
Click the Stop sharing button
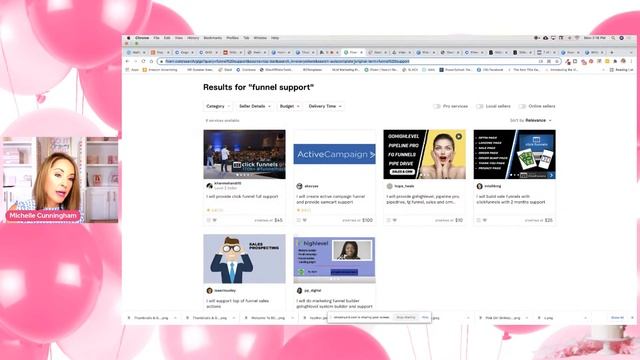click(406, 317)
